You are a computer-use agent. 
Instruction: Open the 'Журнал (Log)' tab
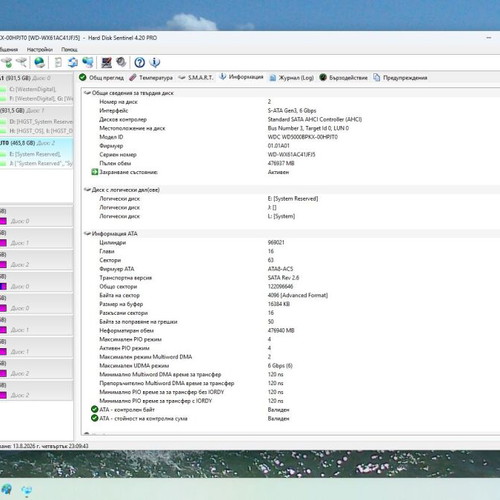coord(292,78)
